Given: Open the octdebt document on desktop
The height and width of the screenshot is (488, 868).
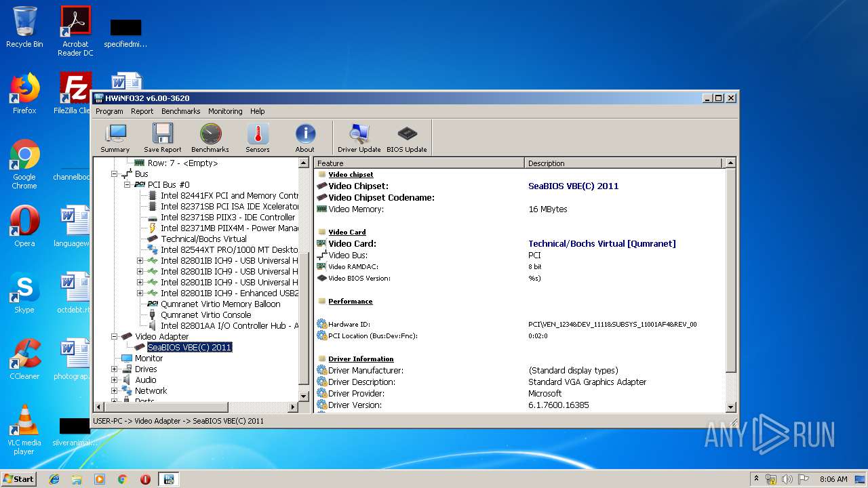Looking at the screenshot, I should click(73, 293).
